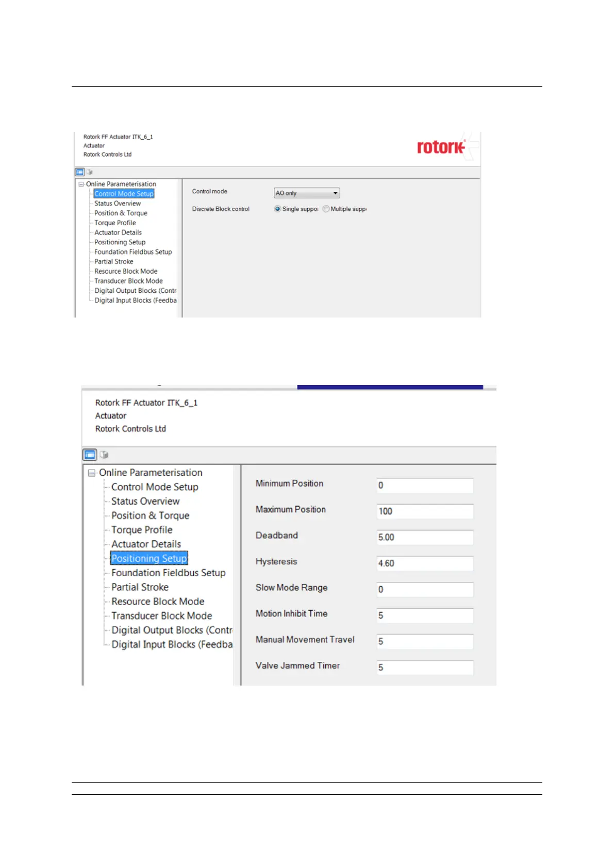Click the grey cube icon in lower window toolbar
The width and height of the screenshot is (614, 868).
[x=104, y=455]
